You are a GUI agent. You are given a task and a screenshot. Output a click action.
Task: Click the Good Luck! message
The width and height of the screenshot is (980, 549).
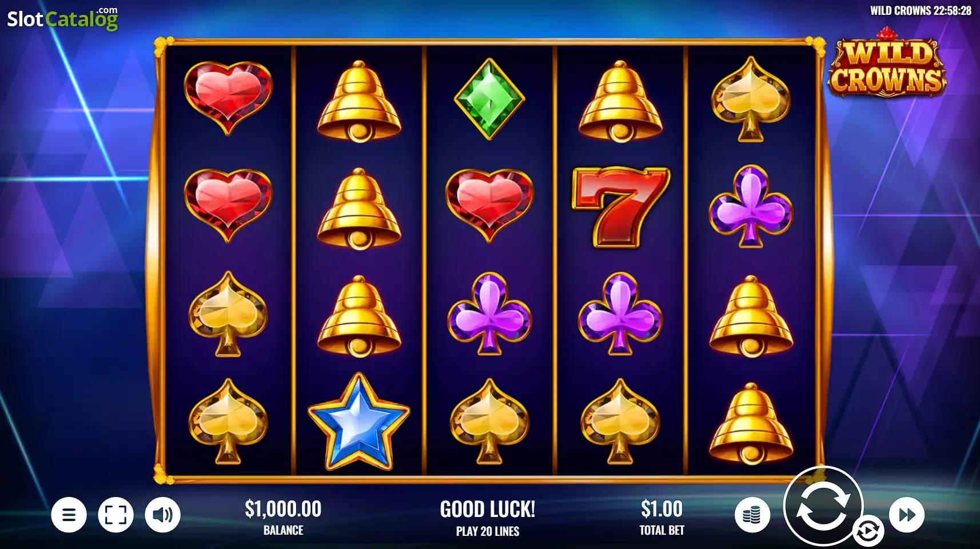click(488, 509)
